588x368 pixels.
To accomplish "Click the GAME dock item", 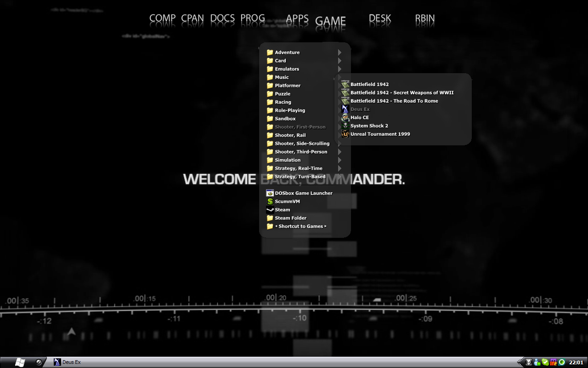I will tap(330, 21).
